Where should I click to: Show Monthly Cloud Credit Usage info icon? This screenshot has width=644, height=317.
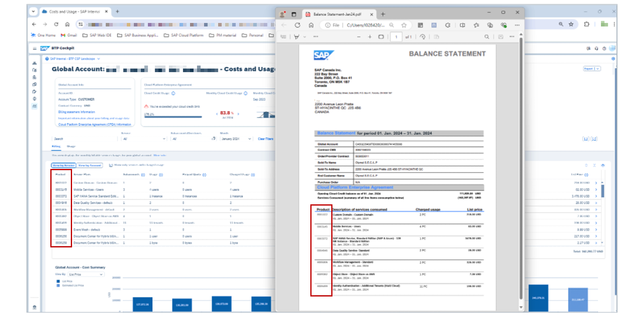click(246, 93)
